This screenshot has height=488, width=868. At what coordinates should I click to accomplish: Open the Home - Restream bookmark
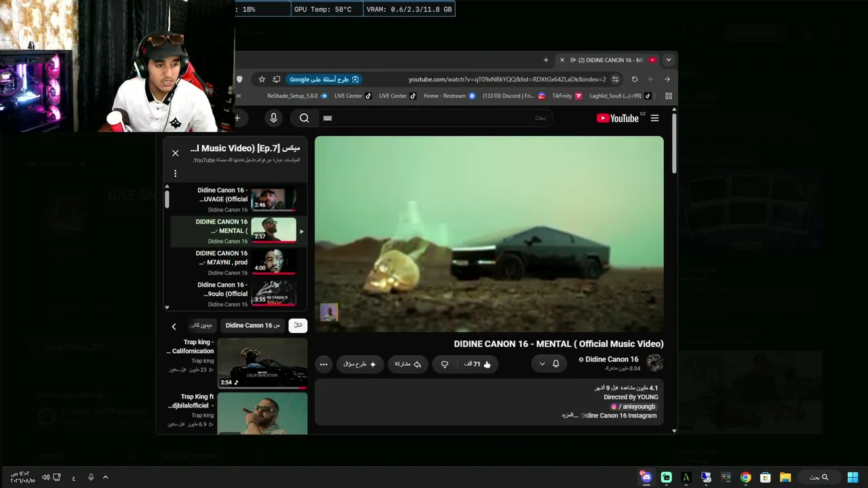[450, 96]
